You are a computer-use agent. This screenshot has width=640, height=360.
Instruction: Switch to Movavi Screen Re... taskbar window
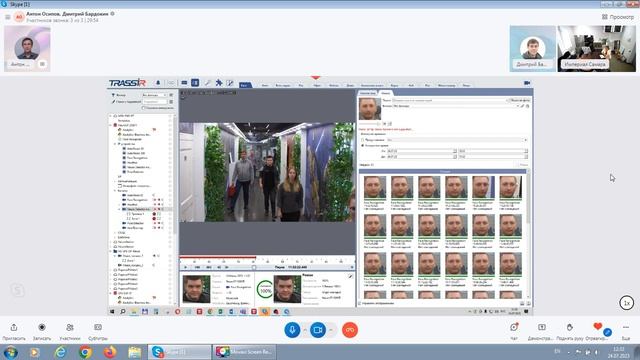click(244, 352)
